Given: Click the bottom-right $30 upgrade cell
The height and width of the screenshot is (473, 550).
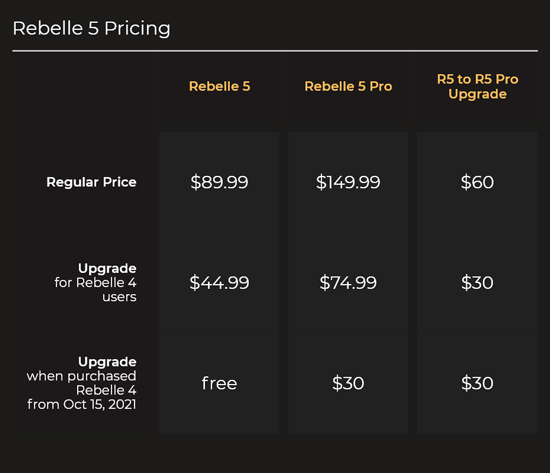Looking at the screenshot, I should (x=477, y=383).
